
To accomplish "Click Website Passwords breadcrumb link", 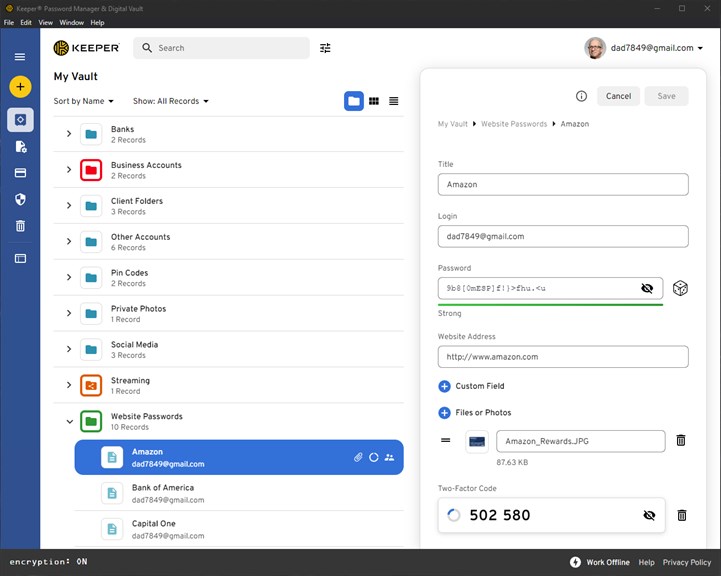I will [514, 124].
